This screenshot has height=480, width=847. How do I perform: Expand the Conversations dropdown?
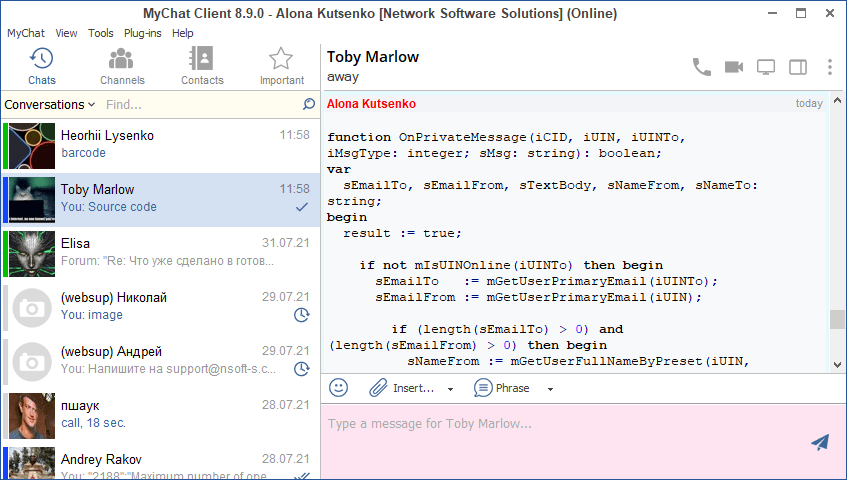(x=50, y=104)
